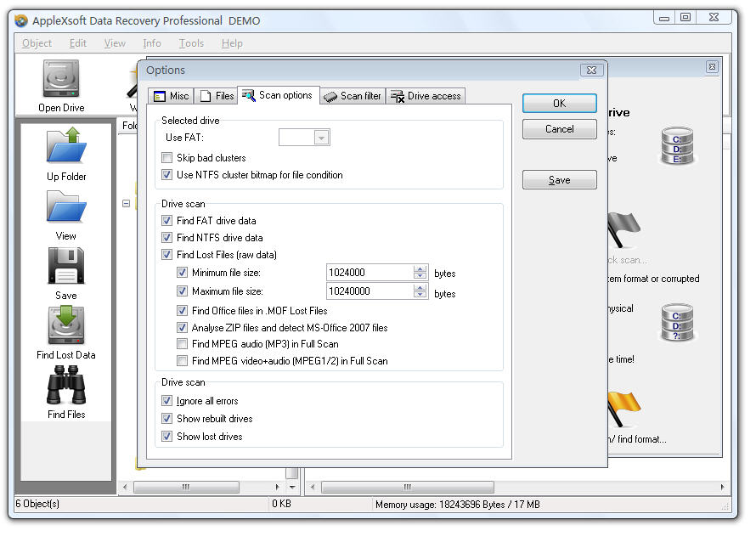The width and height of the screenshot is (756, 542).
Task: Toggle Maximum file size checkbox
Action: pos(182,291)
